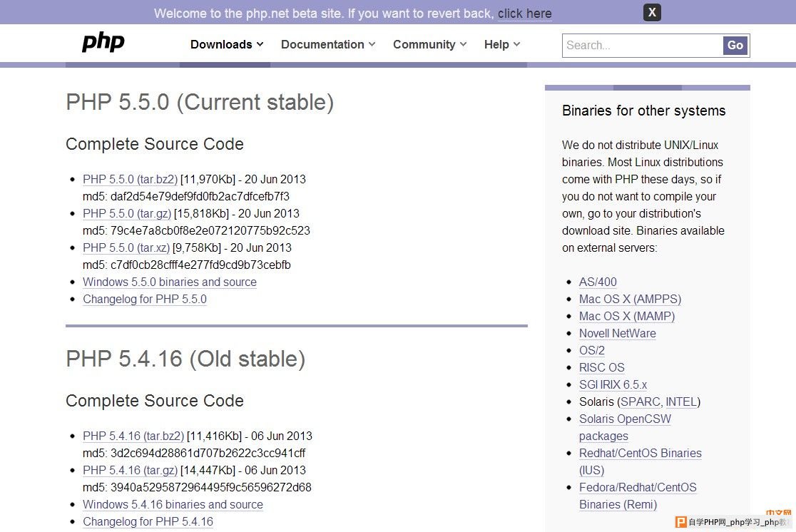The width and height of the screenshot is (796, 532).
Task: Click the '[11,416Kb] - 06 Jun 2013' text
Action: (x=249, y=436)
